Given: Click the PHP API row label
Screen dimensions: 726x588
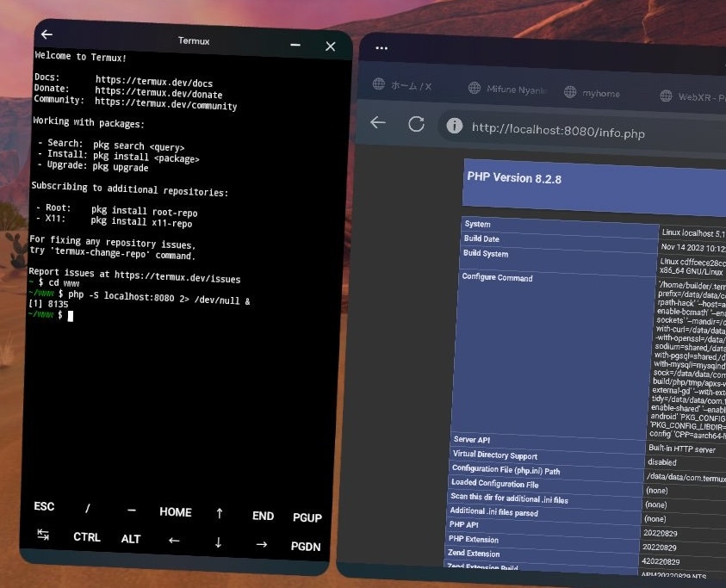Looking at the screenshot, I should [463, 524].
